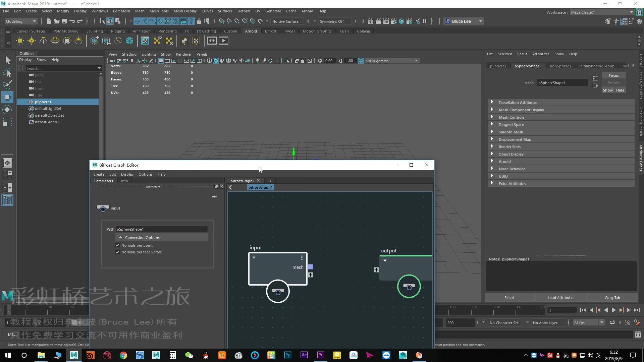Click the plus port on output node

(x=376, y=270)
